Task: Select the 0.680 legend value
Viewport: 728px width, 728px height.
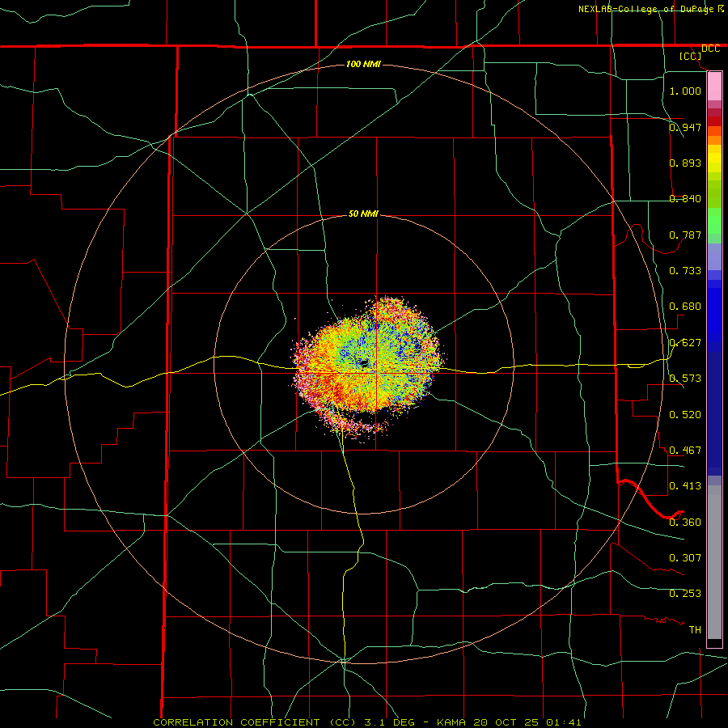Action: [685, 307]
